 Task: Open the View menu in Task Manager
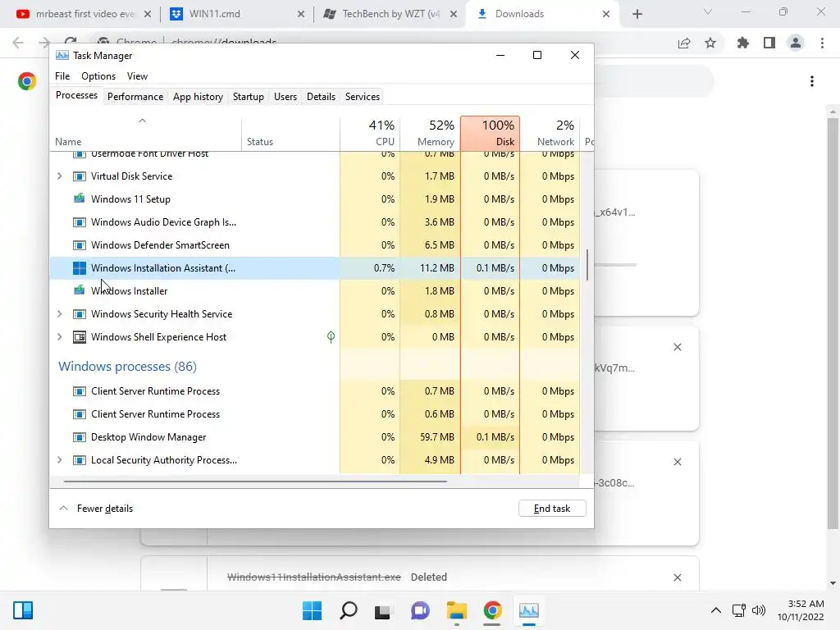point(137,76)
